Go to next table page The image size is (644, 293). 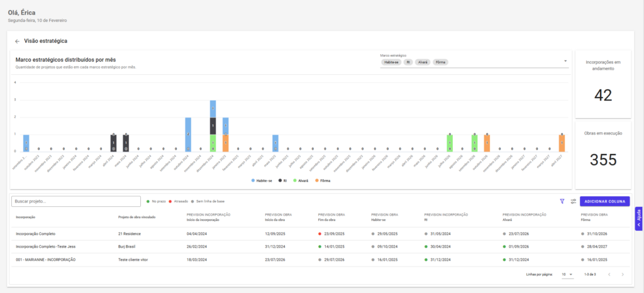(622, 274)
